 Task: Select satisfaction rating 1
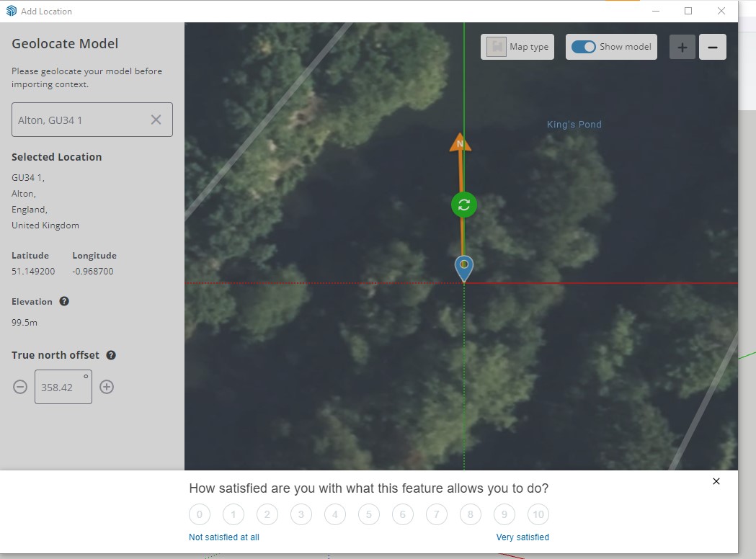coord(234,514)
